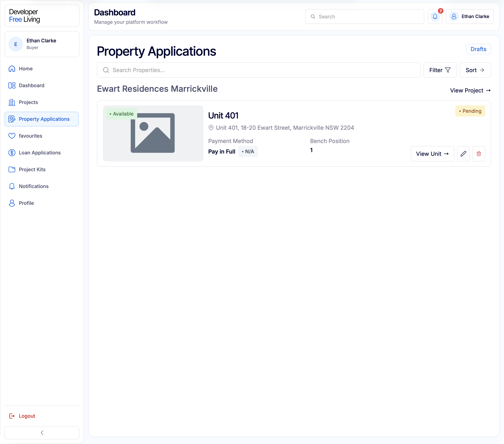Open the Sort options
The height and width of the screenshot is (444, 504).
coord(475,70)
